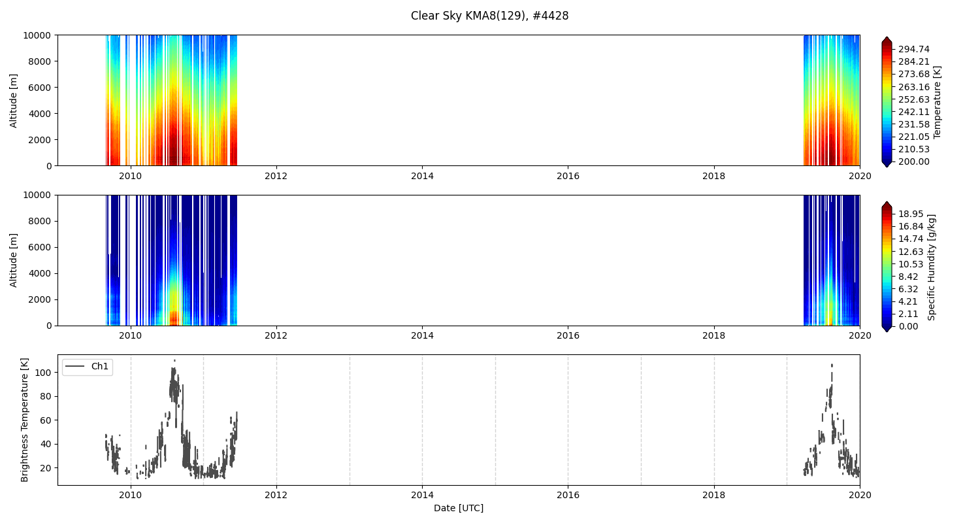Click the Specific Humdity [g/kg] colorbar
The height and width of the screenshot is (523, 980).
click(x=887, y=267)
